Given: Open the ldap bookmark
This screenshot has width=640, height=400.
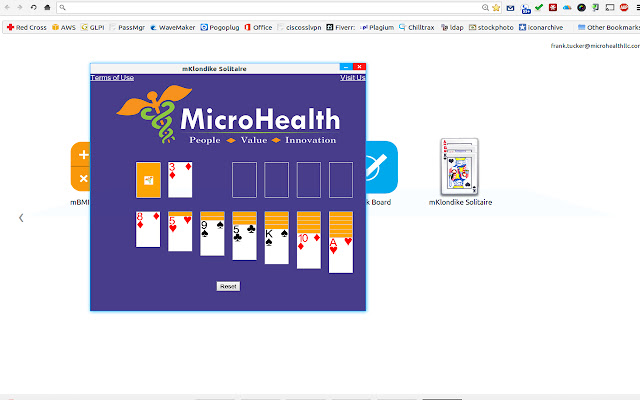Looking at the screenshot, I should click(452, 27).
